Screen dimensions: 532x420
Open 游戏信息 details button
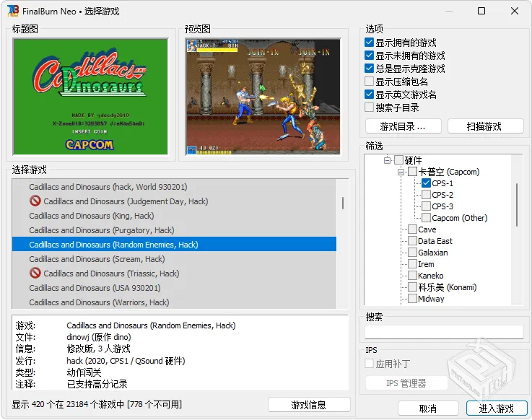pos(308,405)
